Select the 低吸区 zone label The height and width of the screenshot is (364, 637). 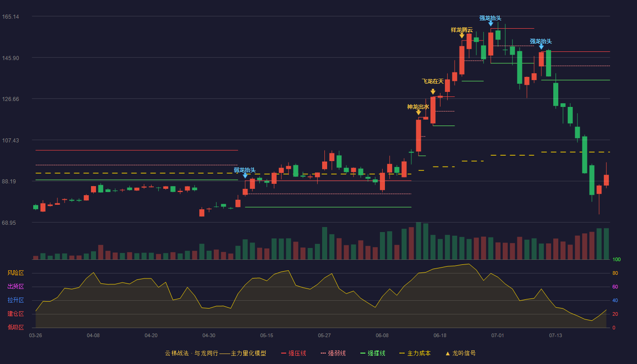point(15,327)
